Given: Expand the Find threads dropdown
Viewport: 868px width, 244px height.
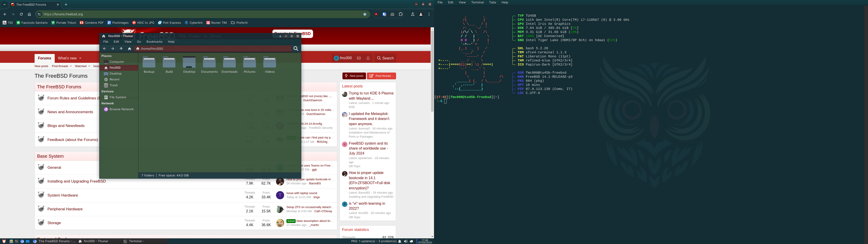Looking at the screenshot, I should tap(71, 66).
